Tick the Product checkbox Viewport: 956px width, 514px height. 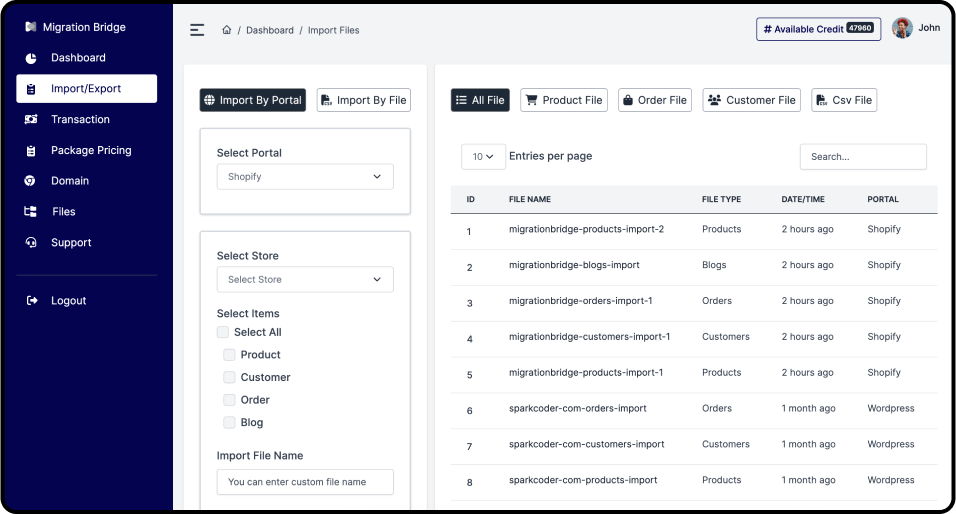point(229,355)
